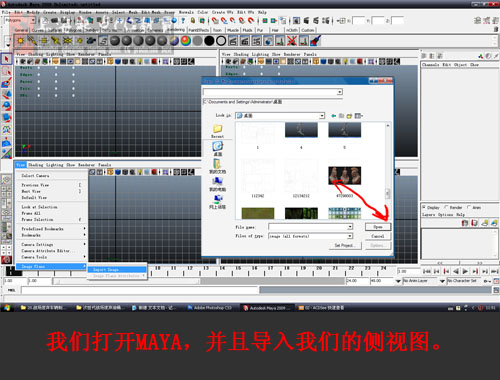500x380 pixels.
Task: Choose Import Image in submenu
Action: point(117,269)
